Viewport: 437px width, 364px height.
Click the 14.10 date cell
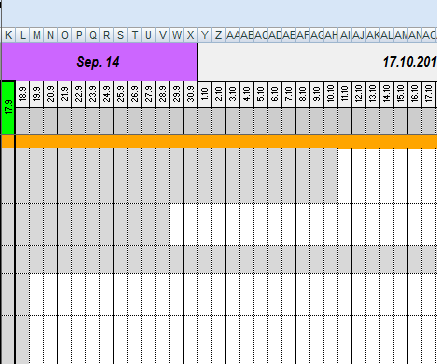387,94
